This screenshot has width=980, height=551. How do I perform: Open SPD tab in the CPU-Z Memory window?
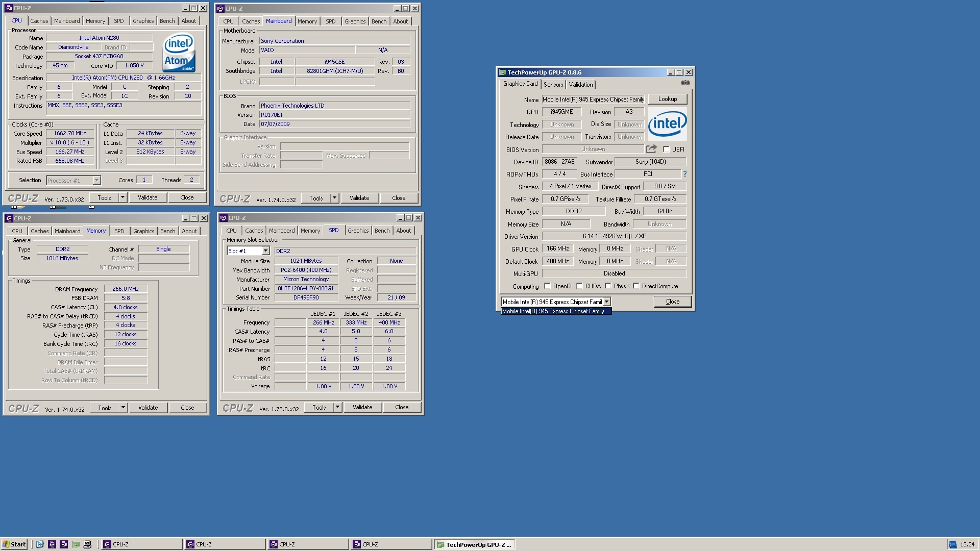click(119, 231)
